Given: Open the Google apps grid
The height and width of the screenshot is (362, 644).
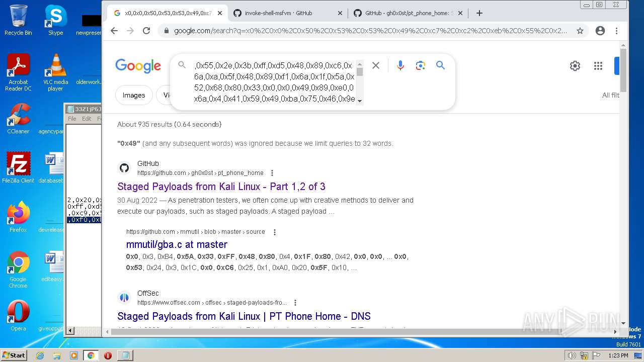Looking at the screenshot, I should point(598,66).
